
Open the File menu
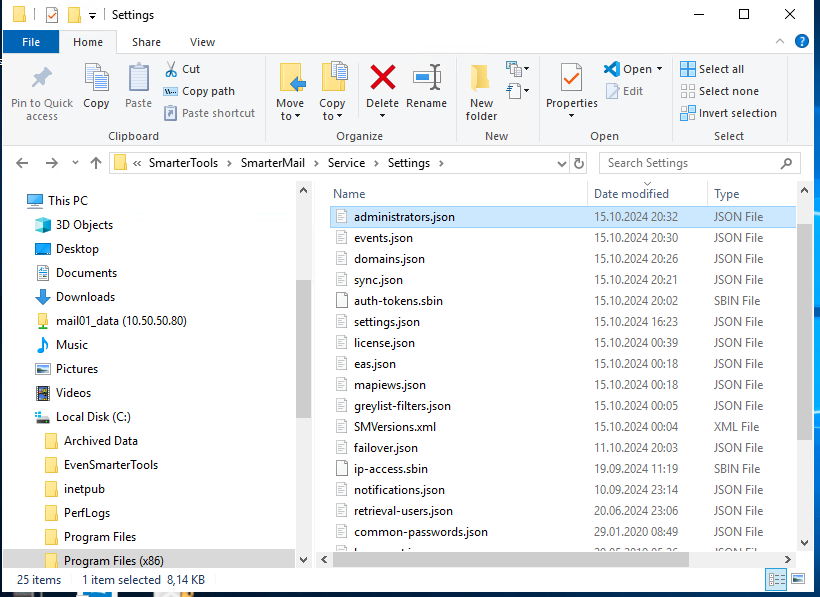click(x=31, y=42)
